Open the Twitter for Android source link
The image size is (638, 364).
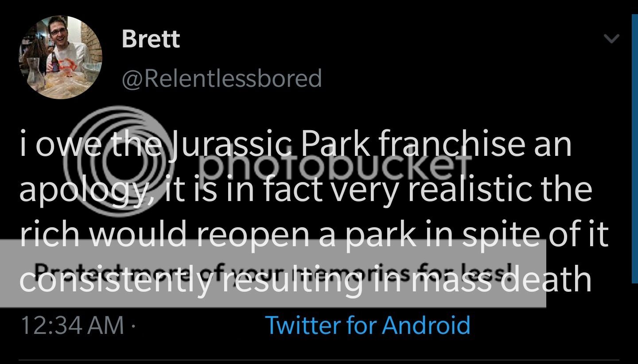[367, 325]
